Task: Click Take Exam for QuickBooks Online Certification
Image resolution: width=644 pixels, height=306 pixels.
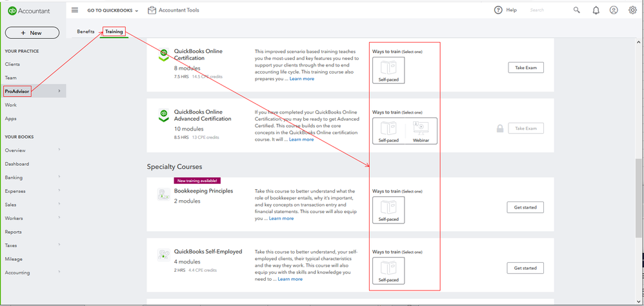Action: (x=525, y=68)
